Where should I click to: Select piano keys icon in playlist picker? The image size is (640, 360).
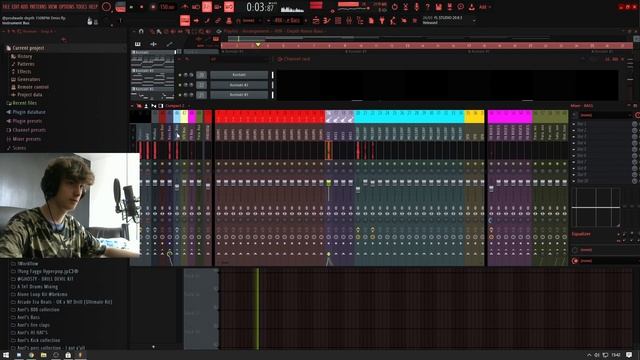(138, 44)
